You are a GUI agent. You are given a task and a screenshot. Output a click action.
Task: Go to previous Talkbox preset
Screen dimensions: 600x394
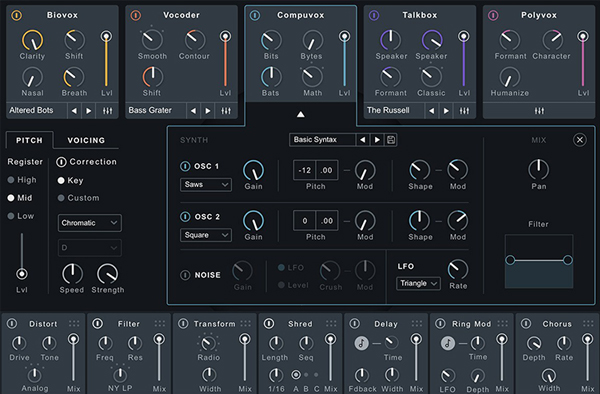click(x=432, y=111)
